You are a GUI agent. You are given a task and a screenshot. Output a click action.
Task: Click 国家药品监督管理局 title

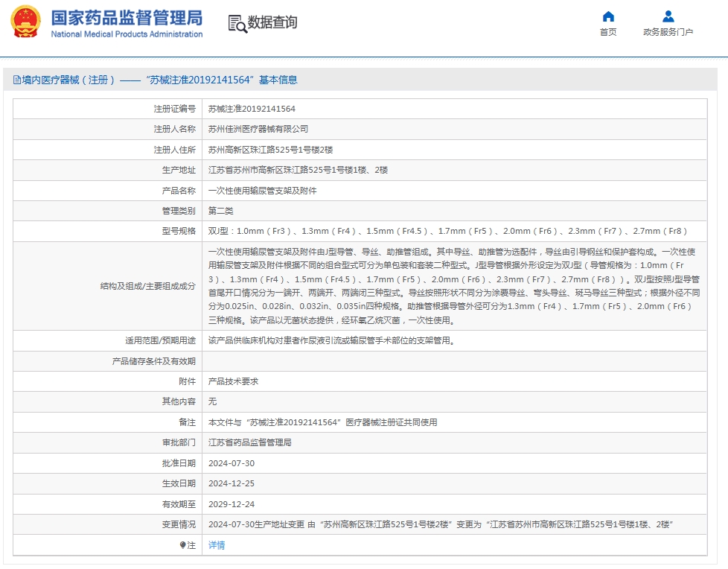(127, 18)
